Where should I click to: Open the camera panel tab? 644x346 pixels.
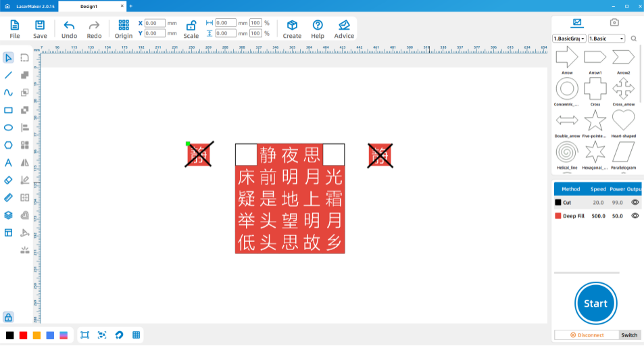[x=614, y=22]
